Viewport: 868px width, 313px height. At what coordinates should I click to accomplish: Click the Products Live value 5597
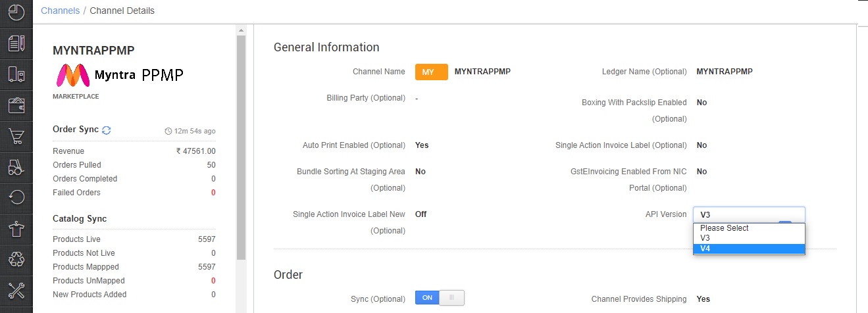click(x=207, y=239)
